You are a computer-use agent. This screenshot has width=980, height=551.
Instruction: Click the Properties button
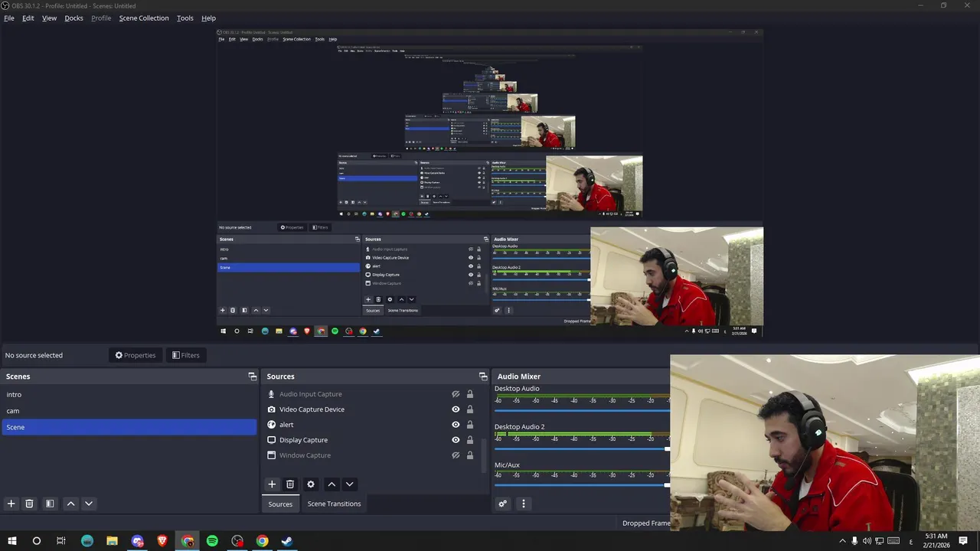click(x=136, y=355)
